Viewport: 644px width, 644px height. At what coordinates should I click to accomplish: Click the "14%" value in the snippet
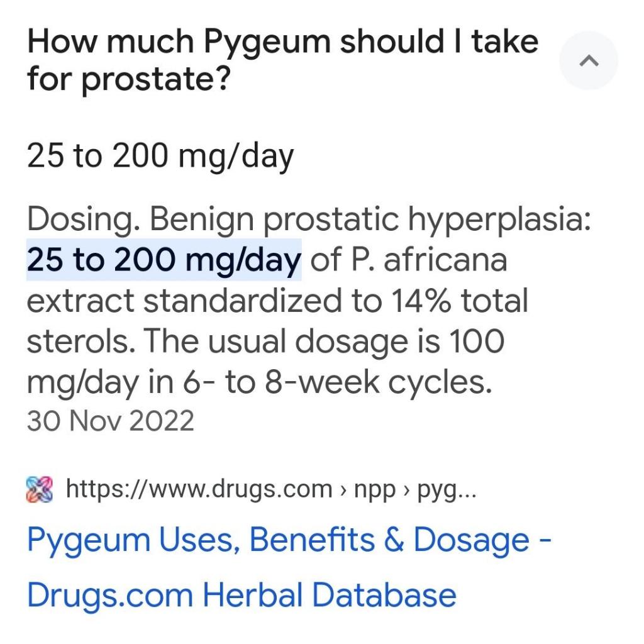click(x=425, y=302)
